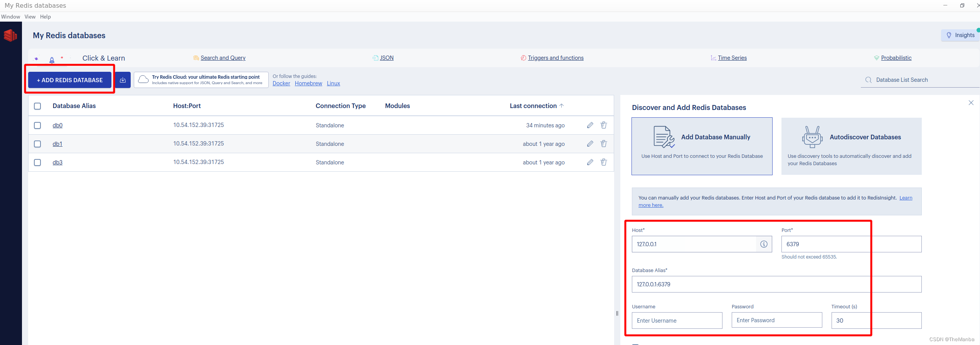Select the db1 row checkbox
The height and width of the screenshot is (345, 980).
pyautogui.click(x=37, y=144)
